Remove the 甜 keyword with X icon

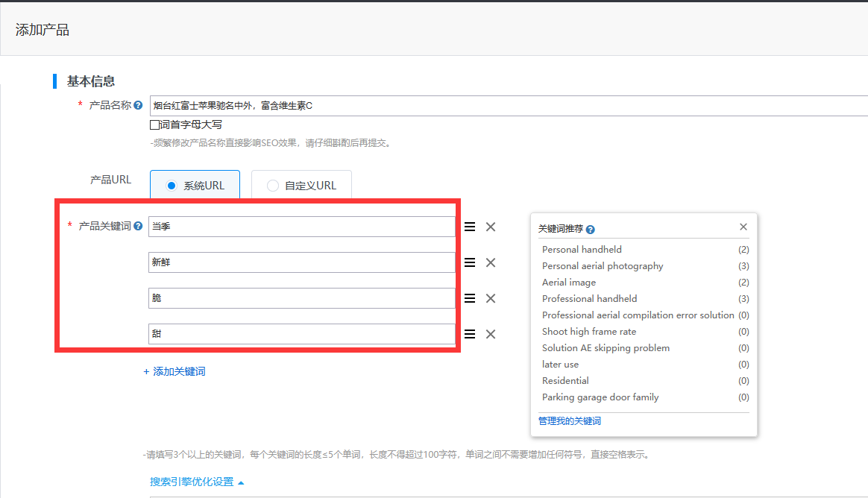(x=491, y=334)
